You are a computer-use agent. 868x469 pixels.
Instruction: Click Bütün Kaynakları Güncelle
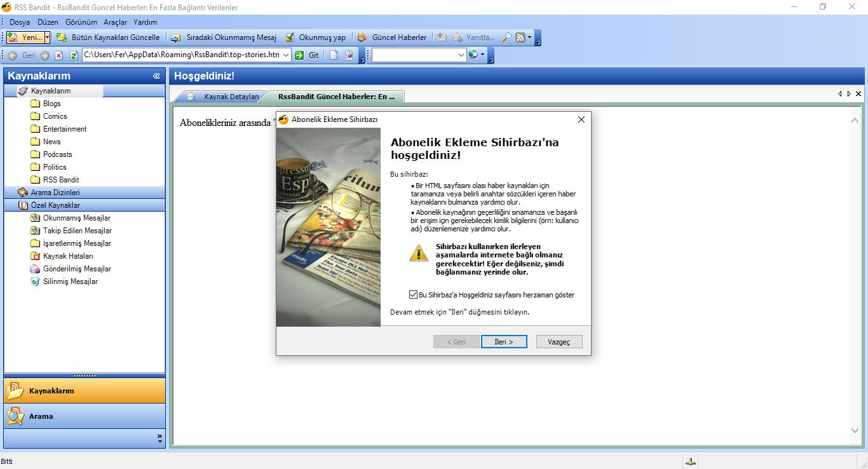[x=109, y=37]
